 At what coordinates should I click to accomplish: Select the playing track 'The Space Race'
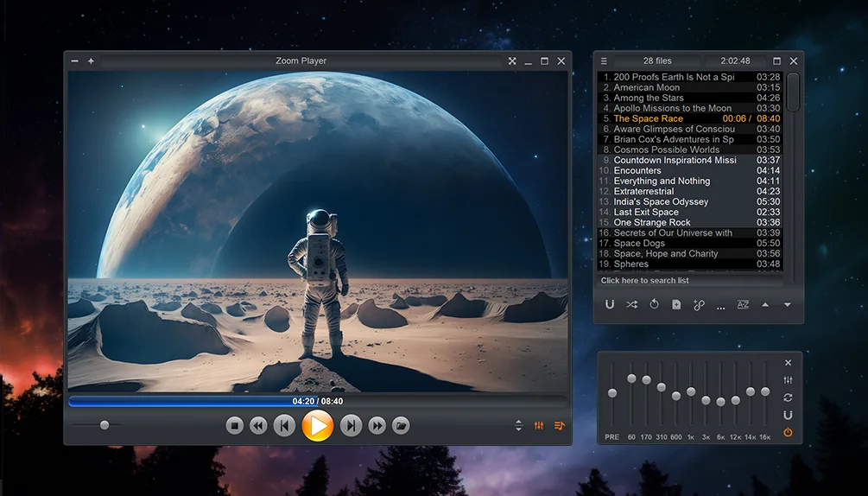(x=690, y=118)
